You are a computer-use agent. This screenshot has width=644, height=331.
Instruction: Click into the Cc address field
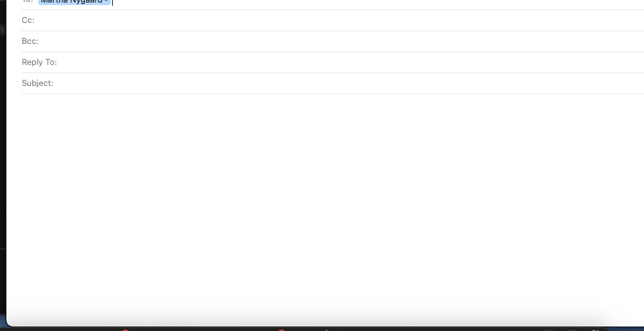point(340,20)
